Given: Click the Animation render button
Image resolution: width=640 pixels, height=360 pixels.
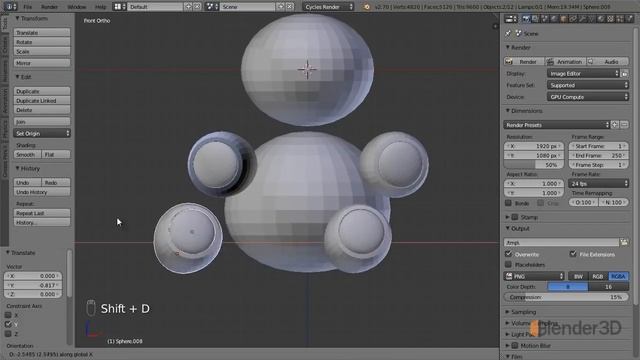Looking at the screenshot, I should click(x=566, y=62).
